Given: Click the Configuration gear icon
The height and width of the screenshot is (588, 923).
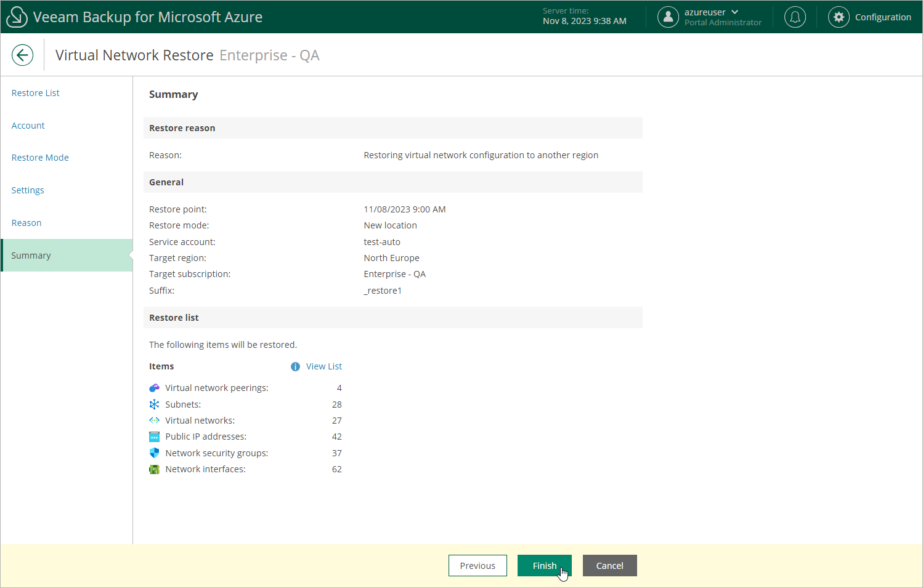Looking at the screenshot, I should coord(839,17).
